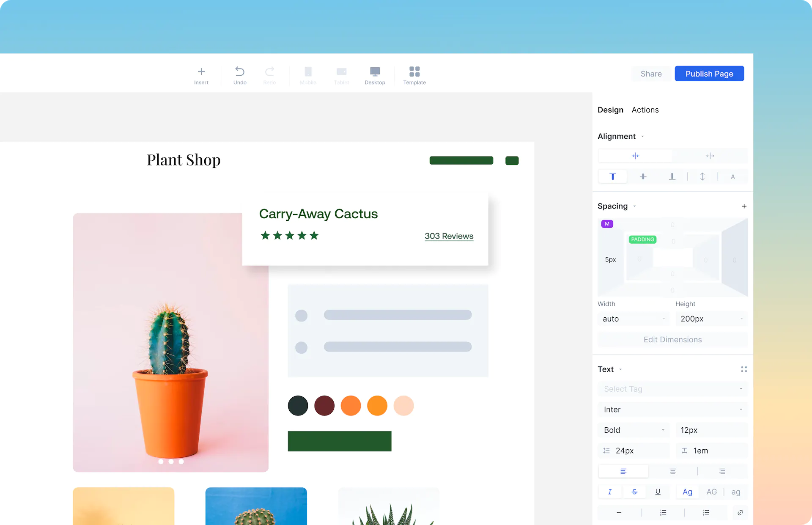Switch to the Design tab
This screenshot has height=525, width=812.
click(610, 109)
